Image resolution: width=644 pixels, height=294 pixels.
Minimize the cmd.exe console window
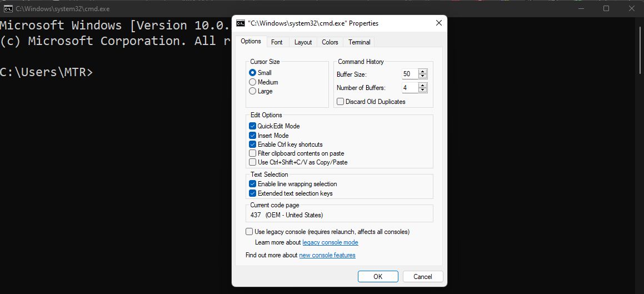(581, 9)
